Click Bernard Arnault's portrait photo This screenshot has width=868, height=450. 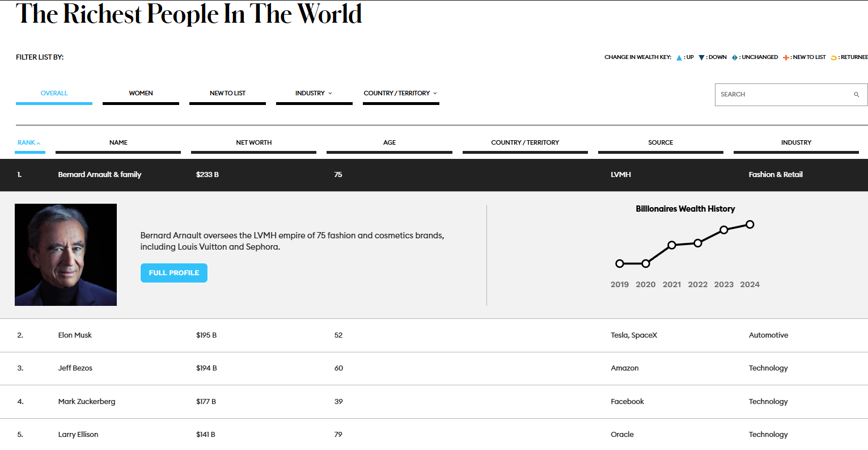(x=66, y=255)
